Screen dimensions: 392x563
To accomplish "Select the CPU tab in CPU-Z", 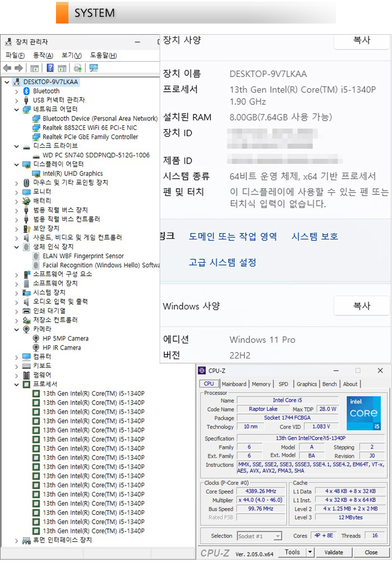I will coord(208,384).
